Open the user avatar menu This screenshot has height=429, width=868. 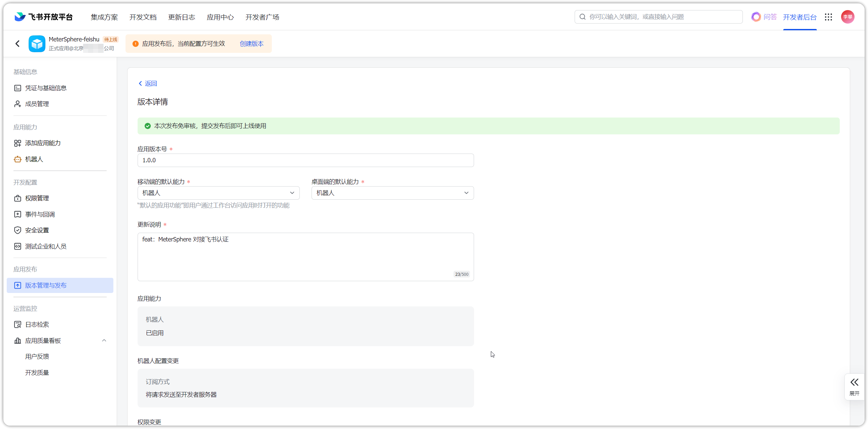[x=847, y=17]
